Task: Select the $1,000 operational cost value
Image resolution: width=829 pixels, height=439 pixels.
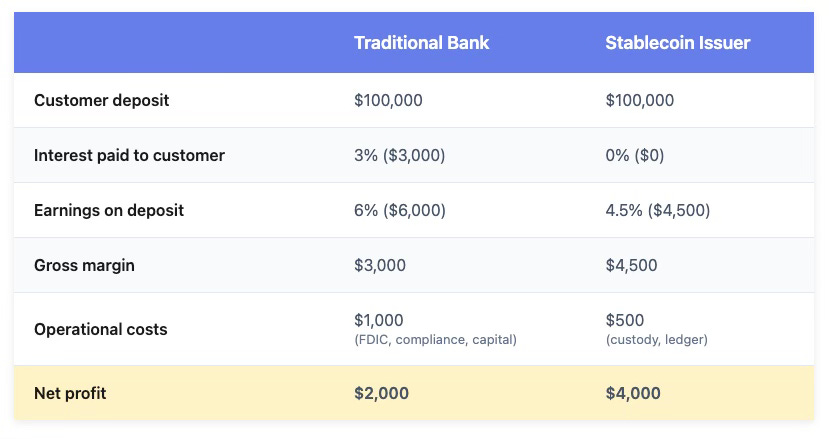Action: click(379, 320)
